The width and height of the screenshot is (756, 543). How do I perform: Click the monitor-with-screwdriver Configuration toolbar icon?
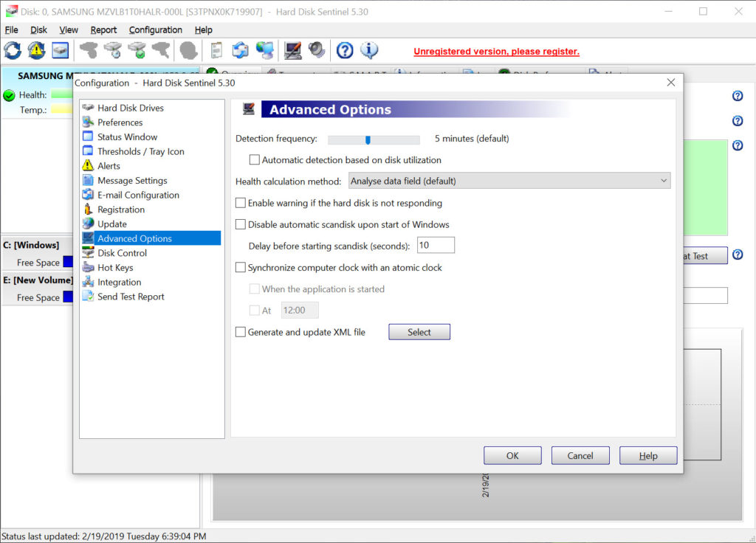(292, 51)
